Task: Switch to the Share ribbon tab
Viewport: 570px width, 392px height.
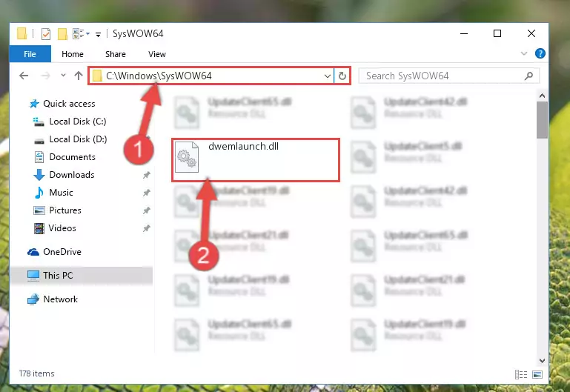Action: tap(116, 54)
